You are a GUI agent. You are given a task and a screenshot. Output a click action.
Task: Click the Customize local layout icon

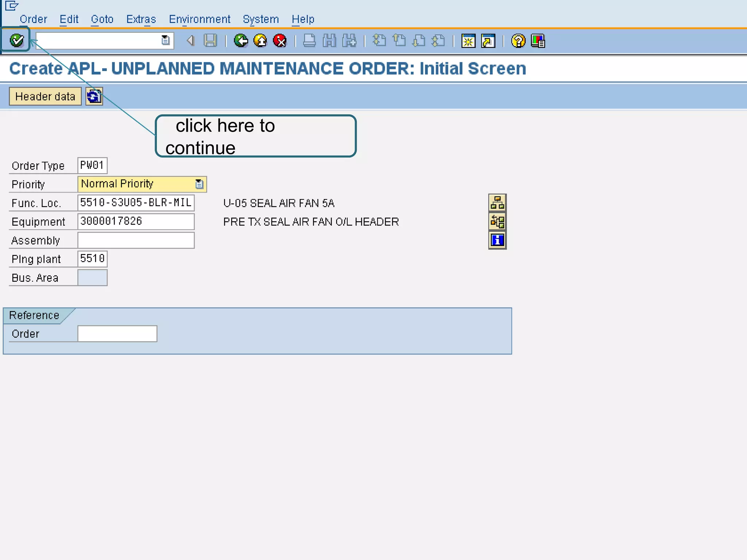(538, 41)
